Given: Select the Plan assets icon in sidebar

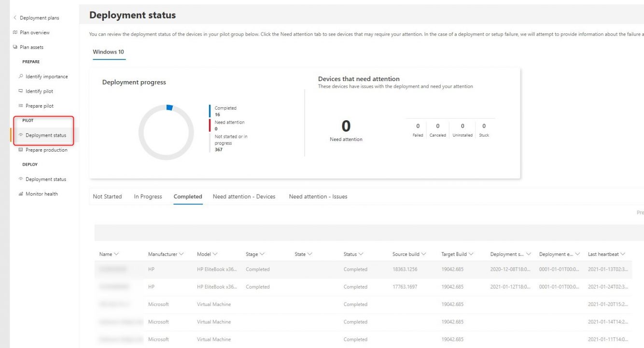Looking at the screenshot, I should click(16, 47).
